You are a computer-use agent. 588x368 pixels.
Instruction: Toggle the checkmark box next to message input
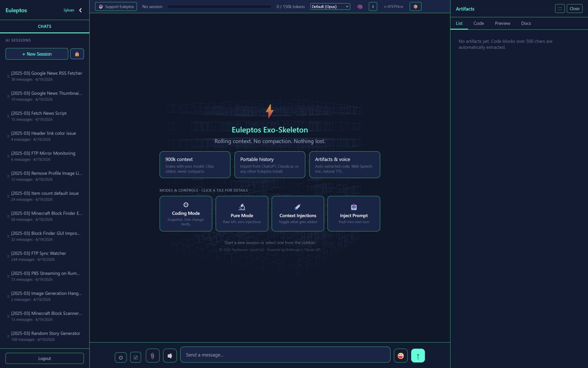136,357
